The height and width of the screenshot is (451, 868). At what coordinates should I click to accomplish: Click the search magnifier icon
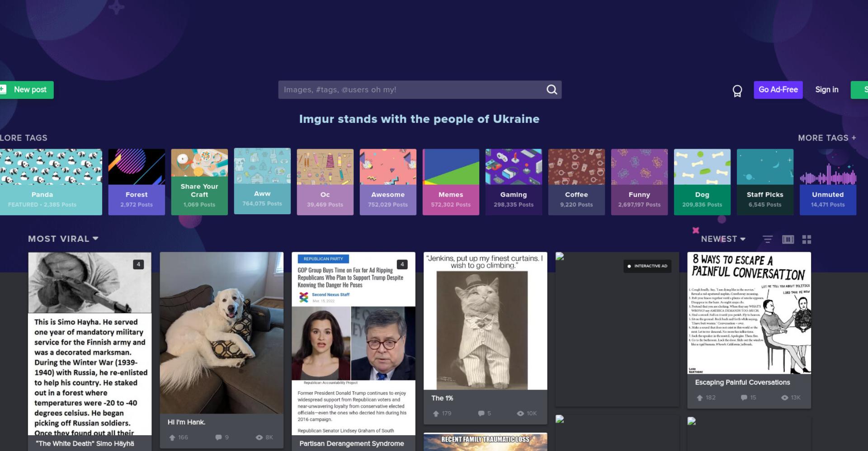coord(552,89)
